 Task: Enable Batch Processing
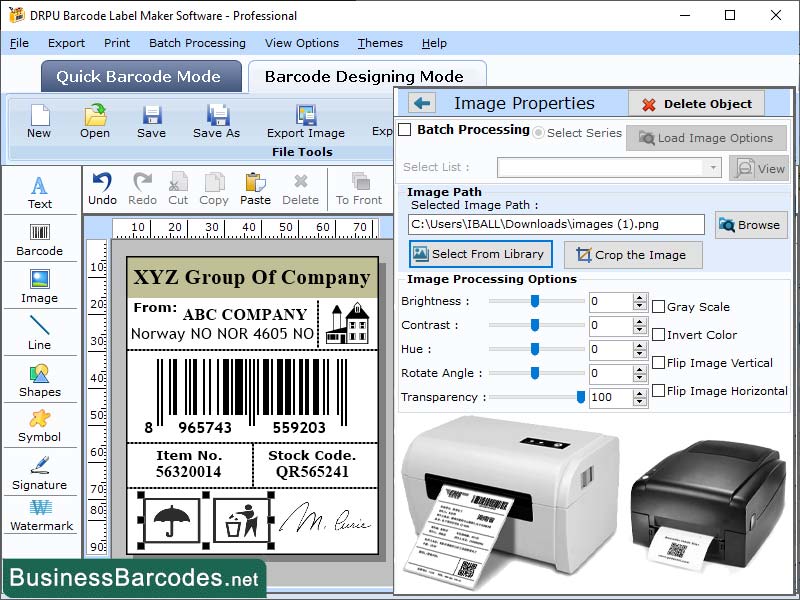tap(404, 131)
